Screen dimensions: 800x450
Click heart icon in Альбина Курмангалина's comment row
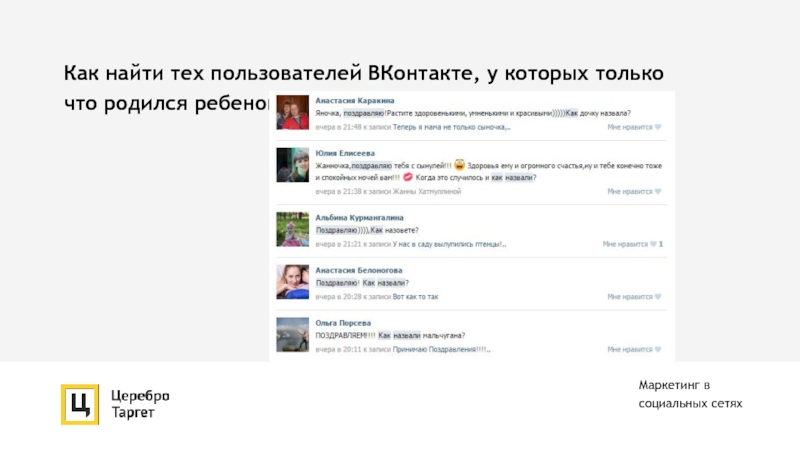click(x=653, y=244)
